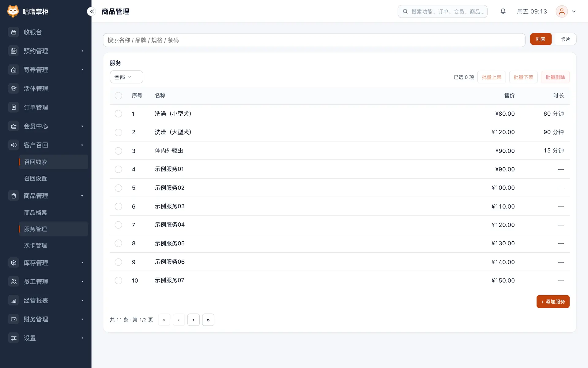Click the user avatar icon
Screen dimensions: 588x368
[x=562, y=11]
